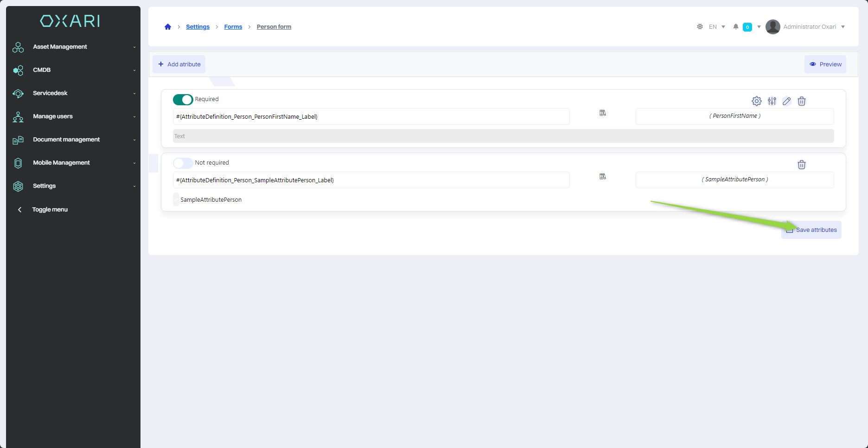Click the gear icon on PersonFirstName attribute
This screenshot has width=868, height=448.
(756, 101)
